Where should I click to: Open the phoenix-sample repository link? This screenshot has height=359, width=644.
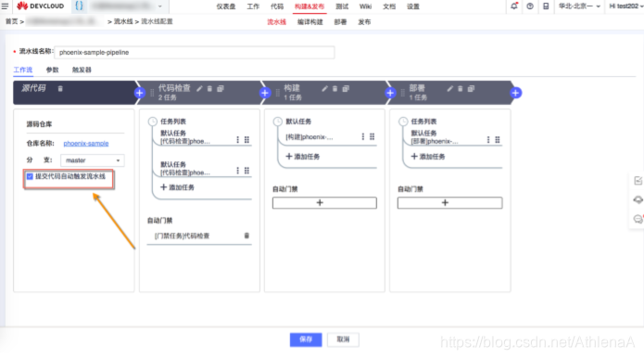click(86, 144)
